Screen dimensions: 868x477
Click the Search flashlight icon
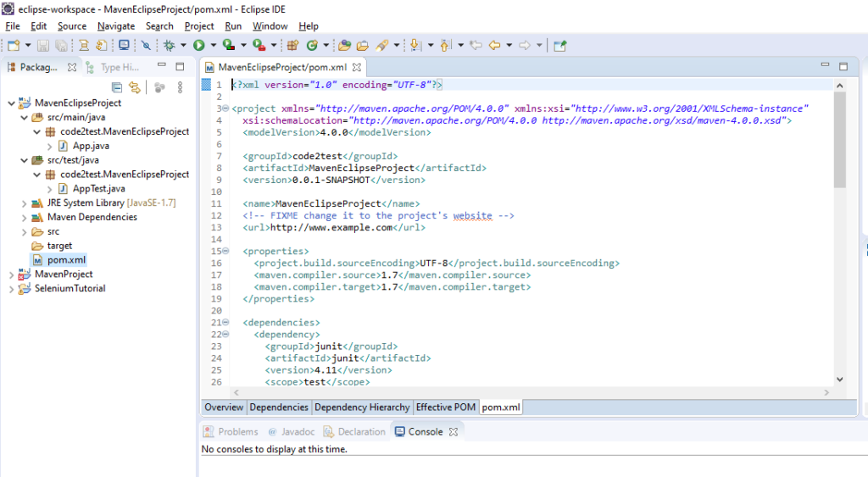click(x=382, y=46)
